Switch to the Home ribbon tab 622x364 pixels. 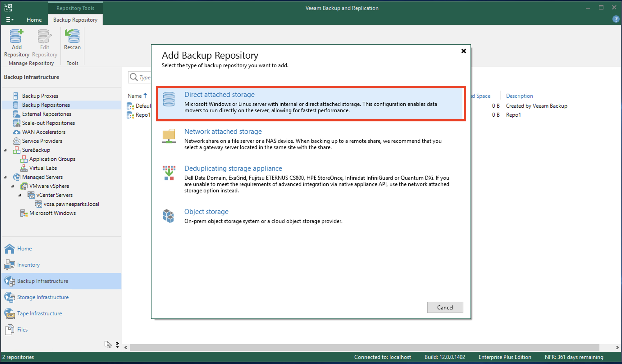(x=34, y=20)
